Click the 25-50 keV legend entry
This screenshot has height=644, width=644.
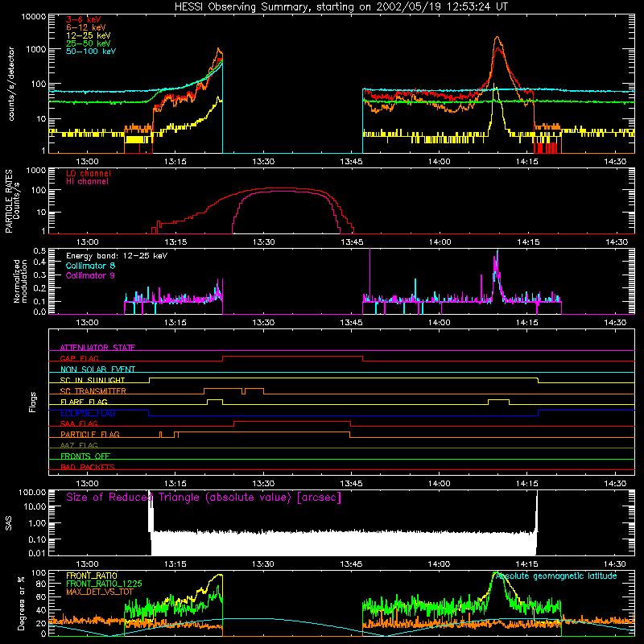coord(89,43)
